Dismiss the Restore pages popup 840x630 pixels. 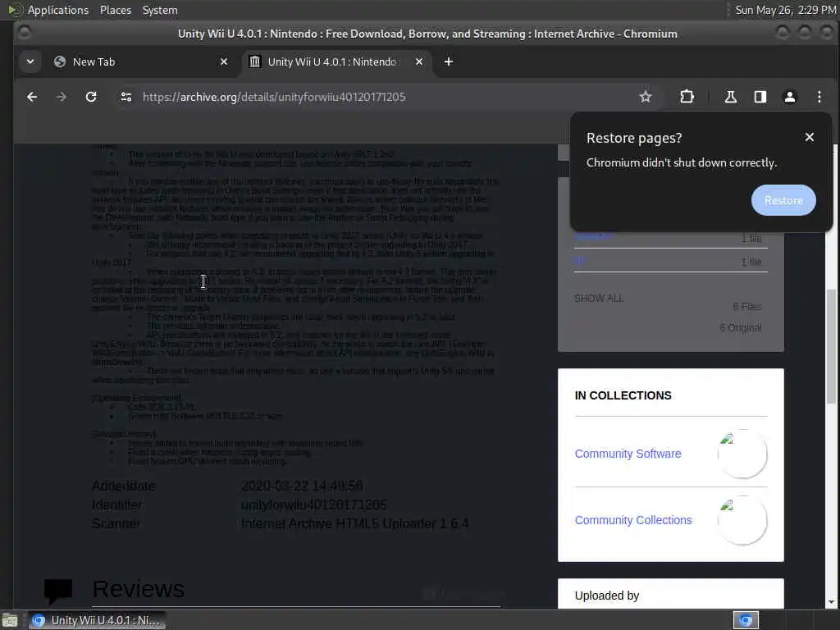click(x=810, y=138)
